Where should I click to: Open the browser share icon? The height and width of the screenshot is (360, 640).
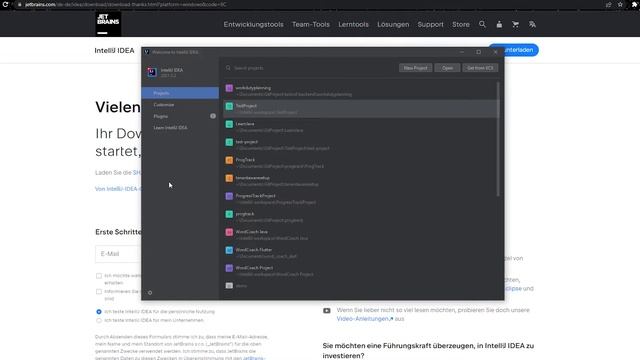[609, 4]
